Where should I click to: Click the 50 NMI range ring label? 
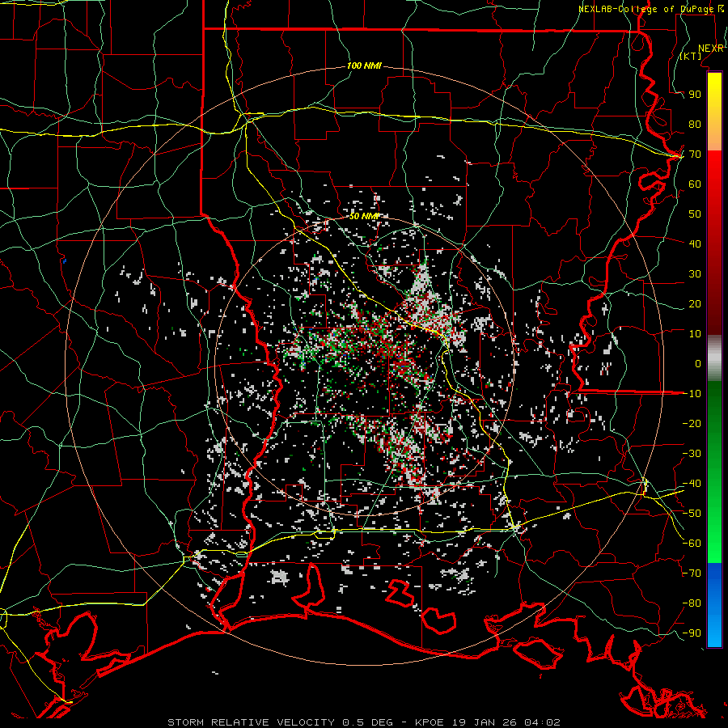click(365, 216)
